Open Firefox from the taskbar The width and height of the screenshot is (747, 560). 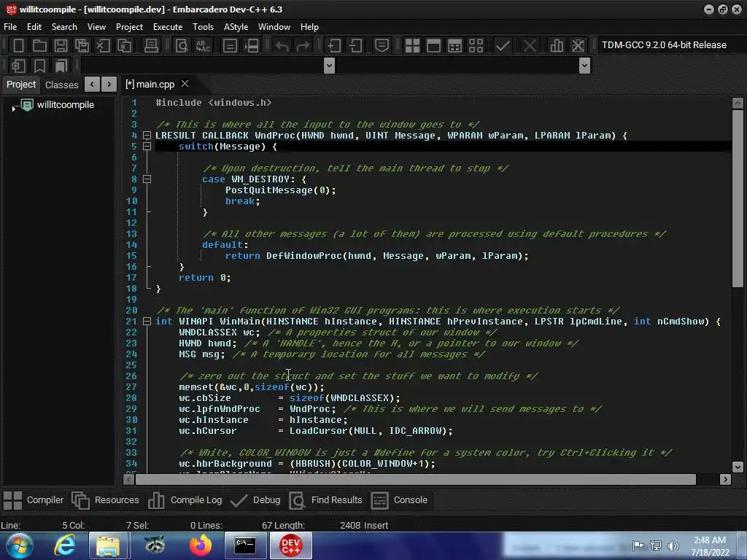[201, 545]
